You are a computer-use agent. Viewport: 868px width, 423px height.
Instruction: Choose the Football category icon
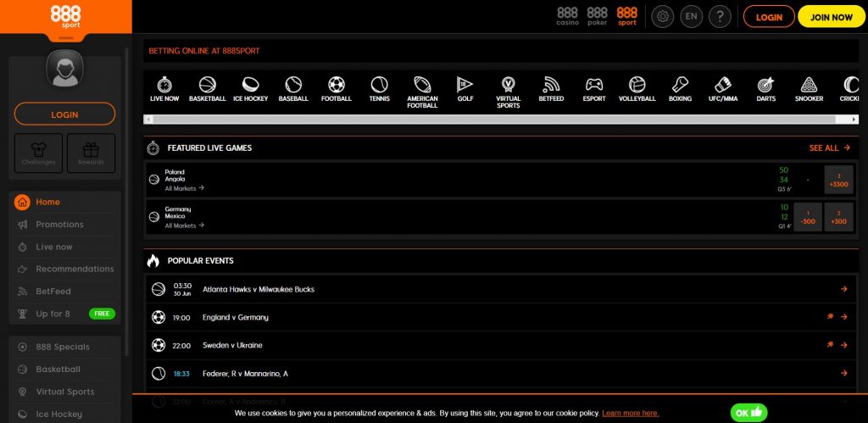pyautogui.click(x=336, y=89)
